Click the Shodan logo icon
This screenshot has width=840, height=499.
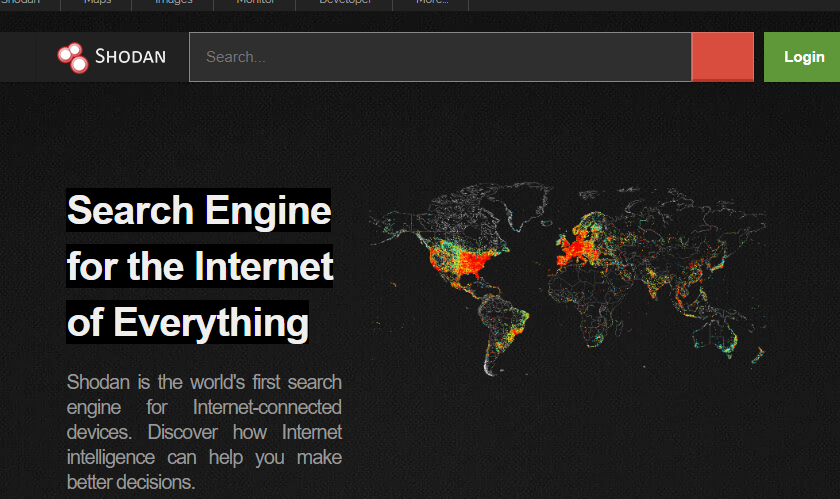[73, 57]
